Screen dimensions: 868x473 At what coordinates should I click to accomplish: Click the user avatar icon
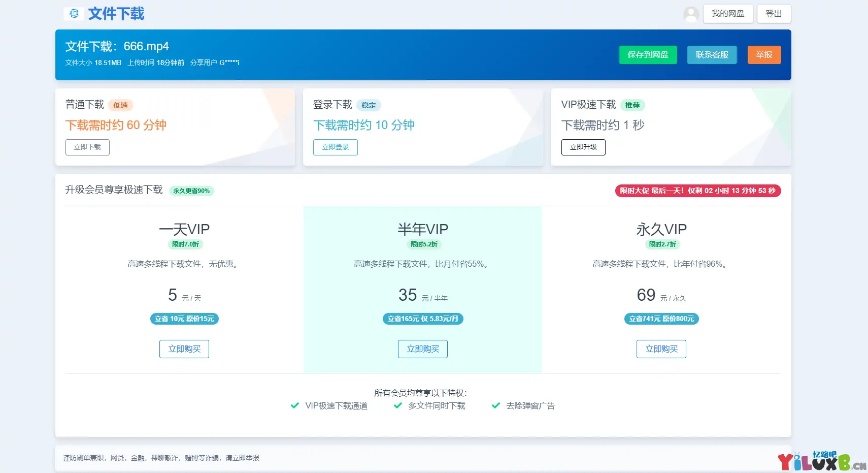click(691, 14)
